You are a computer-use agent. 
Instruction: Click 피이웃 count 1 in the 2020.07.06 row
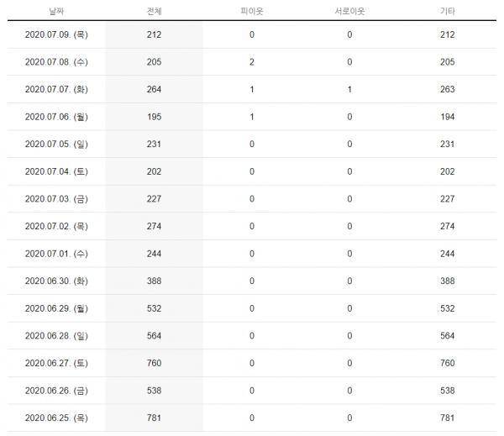click(251, 117)
